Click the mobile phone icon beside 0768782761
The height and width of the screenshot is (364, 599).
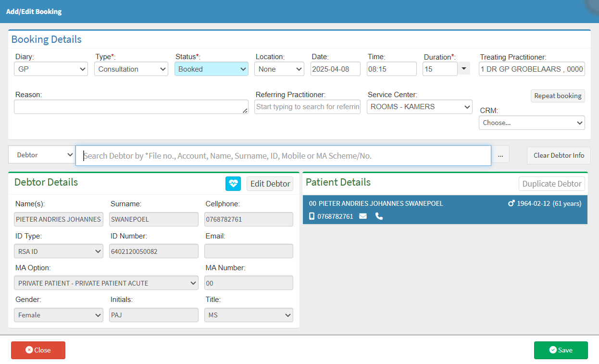point(312,216)
